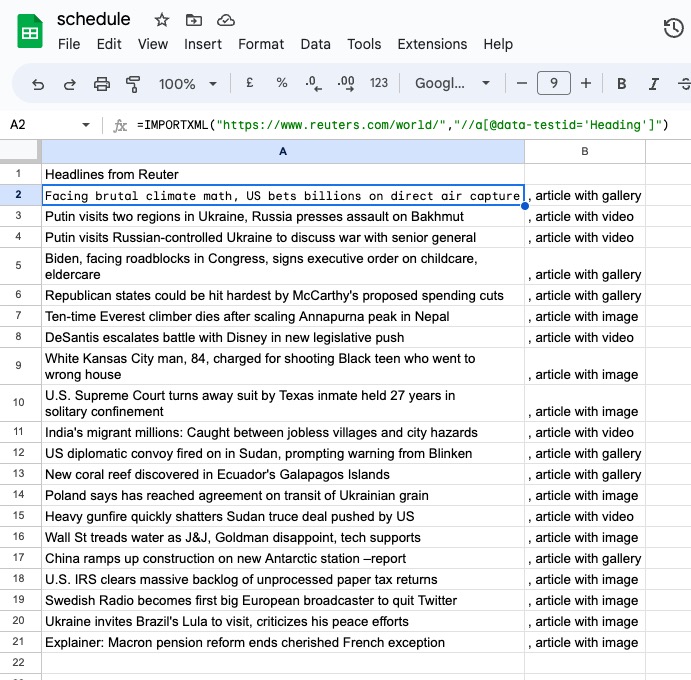The height and width of the screenshot is (680, 691).
Task: Open the font family dropdown
Action: [453, 83]
